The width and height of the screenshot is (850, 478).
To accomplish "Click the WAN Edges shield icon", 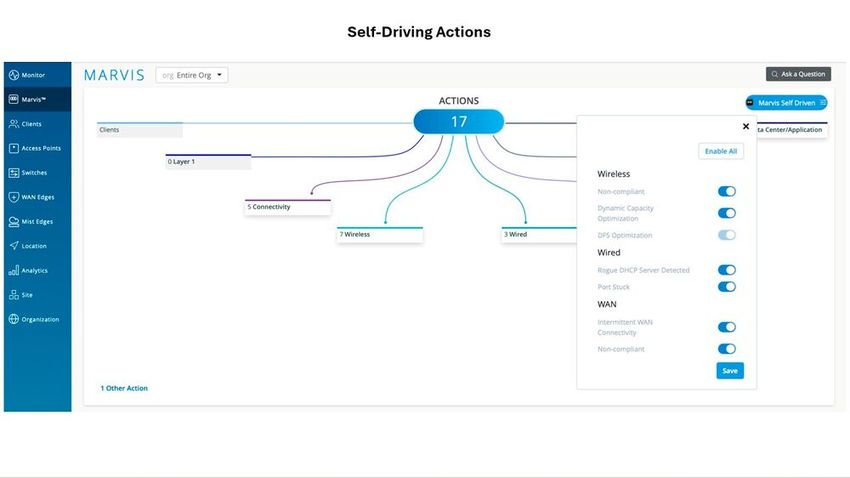I will (x=14, y=197).
